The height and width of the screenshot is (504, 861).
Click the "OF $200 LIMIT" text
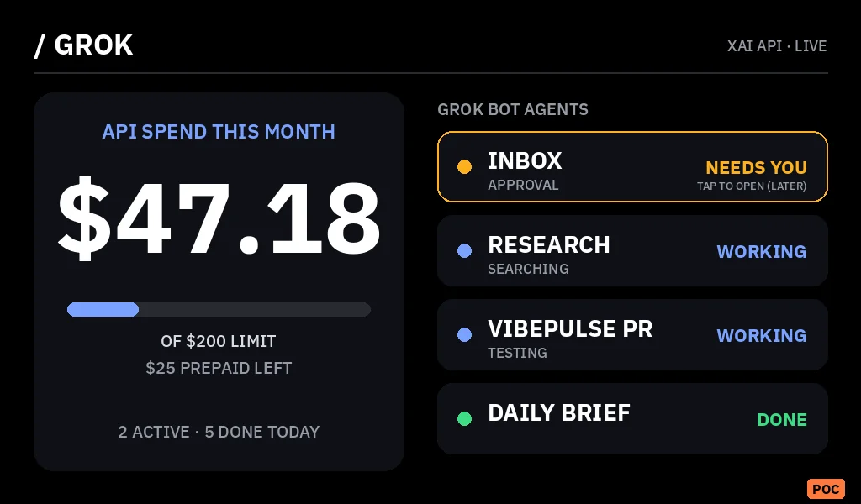(x=219, y=341)
